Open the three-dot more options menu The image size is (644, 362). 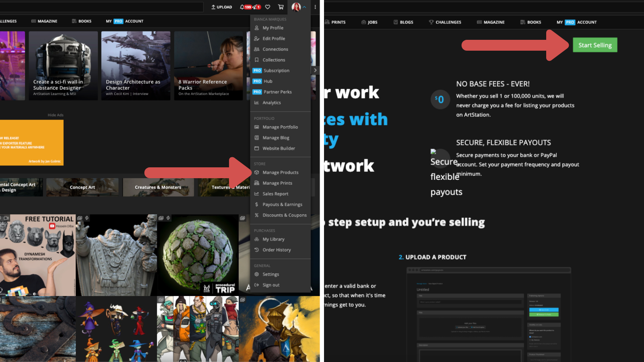point(315,7)
